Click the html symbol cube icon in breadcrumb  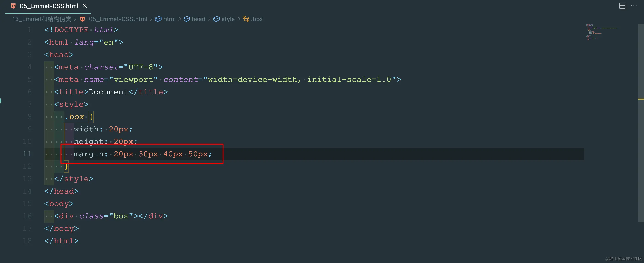coord(158,19)
